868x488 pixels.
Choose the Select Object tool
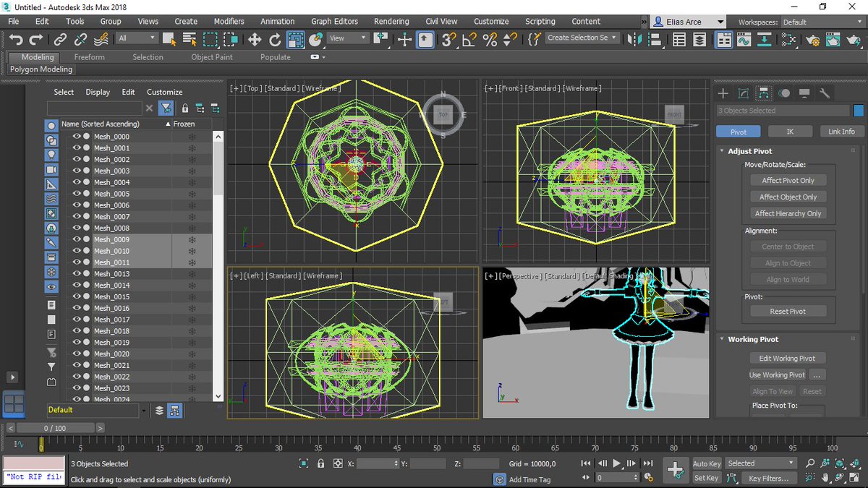pos(169,39)
